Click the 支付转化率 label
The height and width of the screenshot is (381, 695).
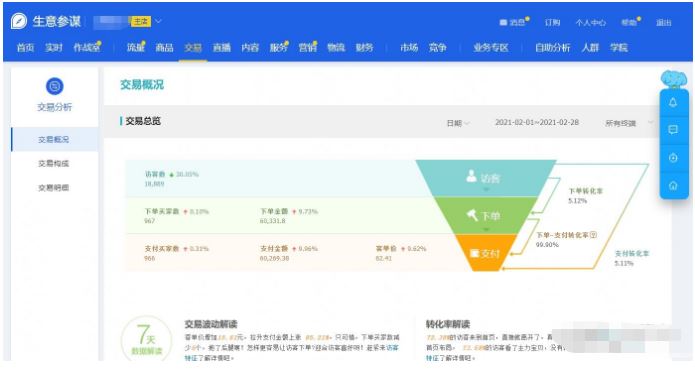(632, 253)
